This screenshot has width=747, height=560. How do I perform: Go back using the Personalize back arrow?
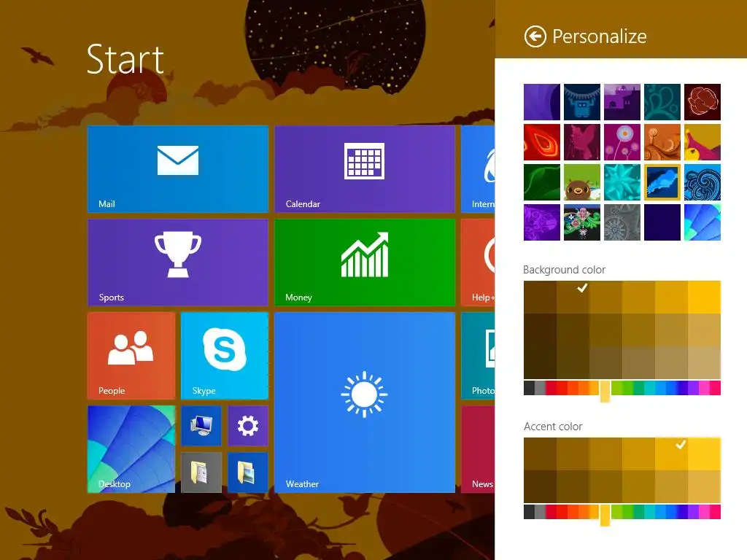tap(535, 36)
